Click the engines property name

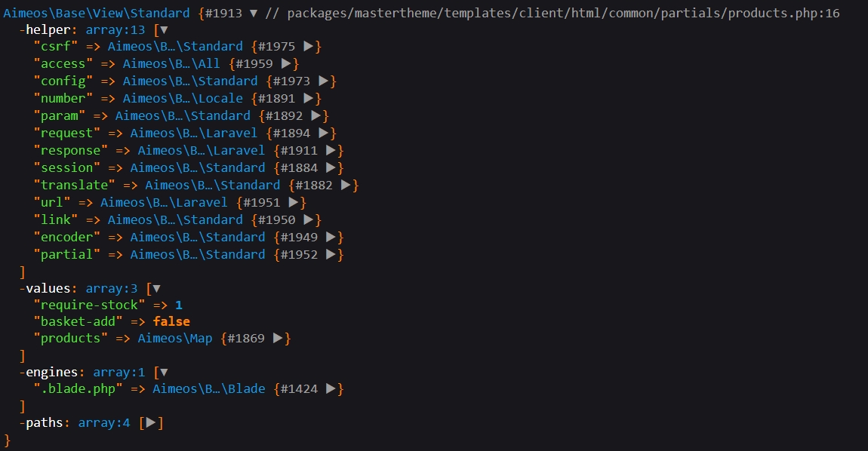(52, 373)
